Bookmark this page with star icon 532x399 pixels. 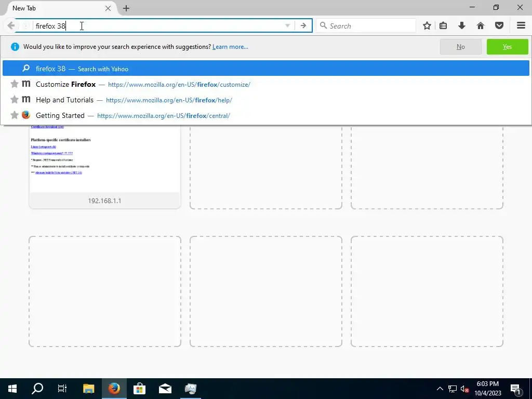click(x=427, y=26)
